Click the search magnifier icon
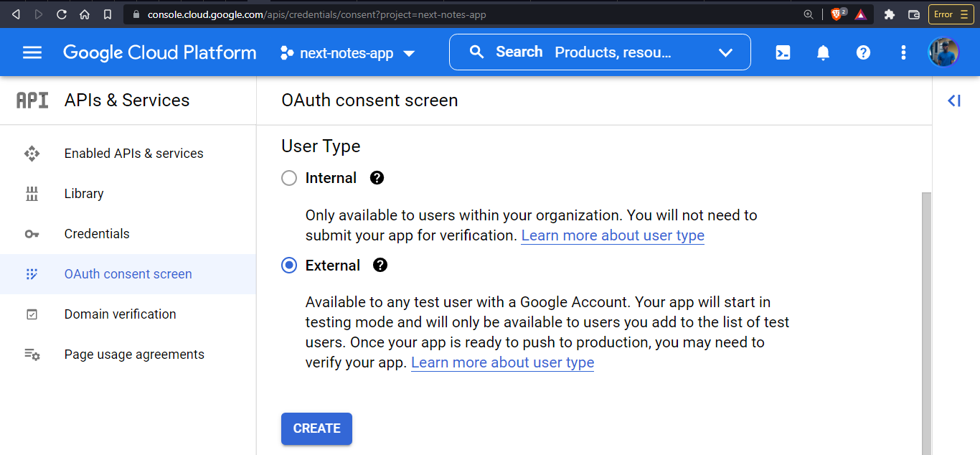980x455 pixels. click(477, 52)
